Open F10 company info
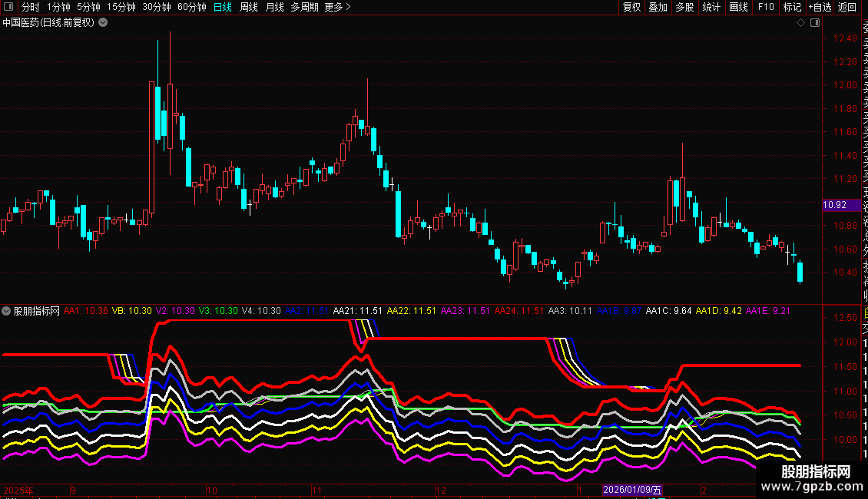This screenshot has width=868, height=499. coord(766,7)
